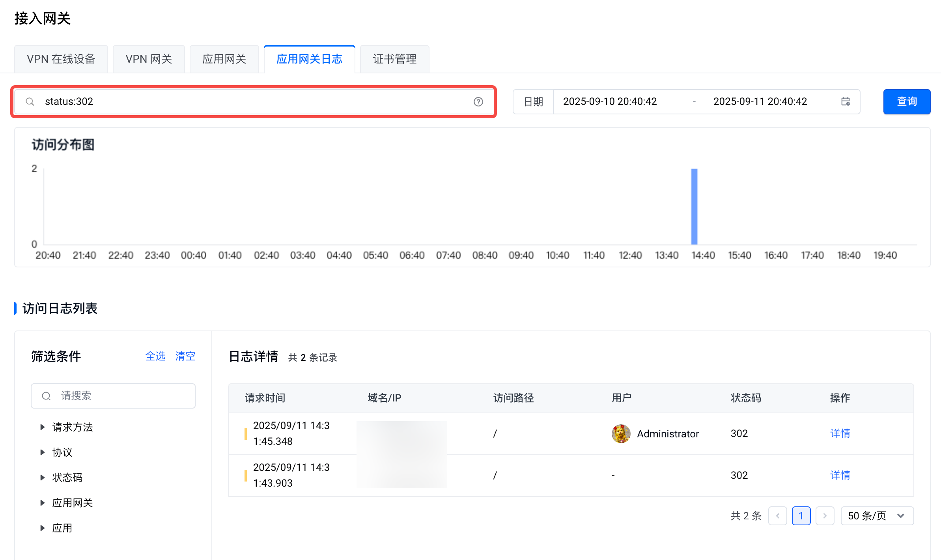Click 全选 in filter conditions
This screenshot has width=941, height=560.
[155, 357]
